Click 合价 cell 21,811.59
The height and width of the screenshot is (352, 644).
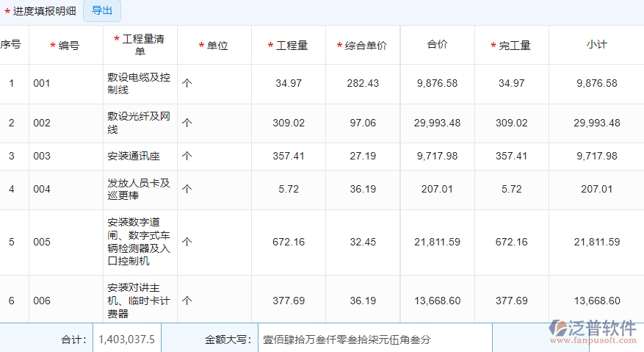(437, 242)
